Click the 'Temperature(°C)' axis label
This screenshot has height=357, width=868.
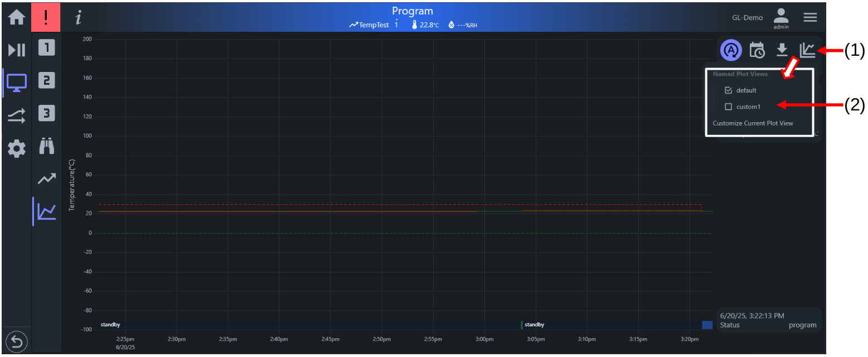[x=71, y=185]
